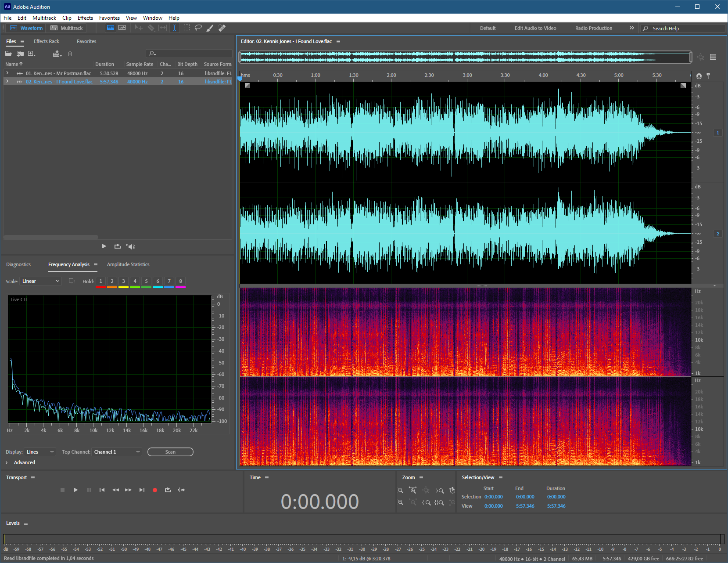Select Edit Audio to Video workspace
This screenshot has height=563, width=728.
[535, 28]
